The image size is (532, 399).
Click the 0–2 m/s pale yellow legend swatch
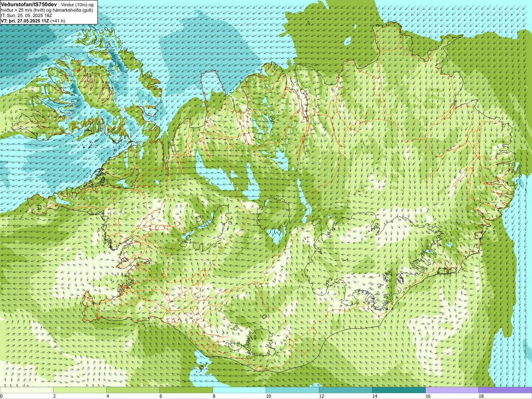click(27, 390)
